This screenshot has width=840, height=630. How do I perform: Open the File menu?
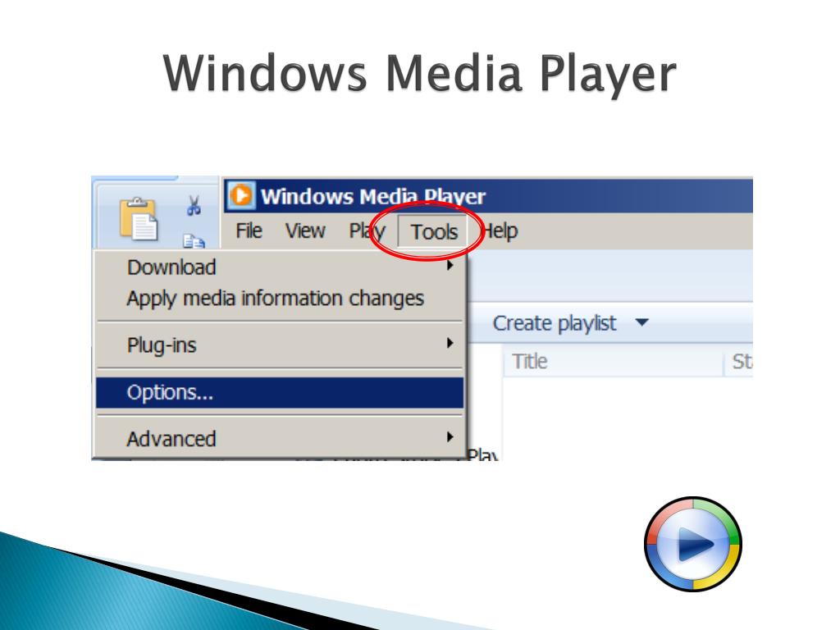pos(249,231)
